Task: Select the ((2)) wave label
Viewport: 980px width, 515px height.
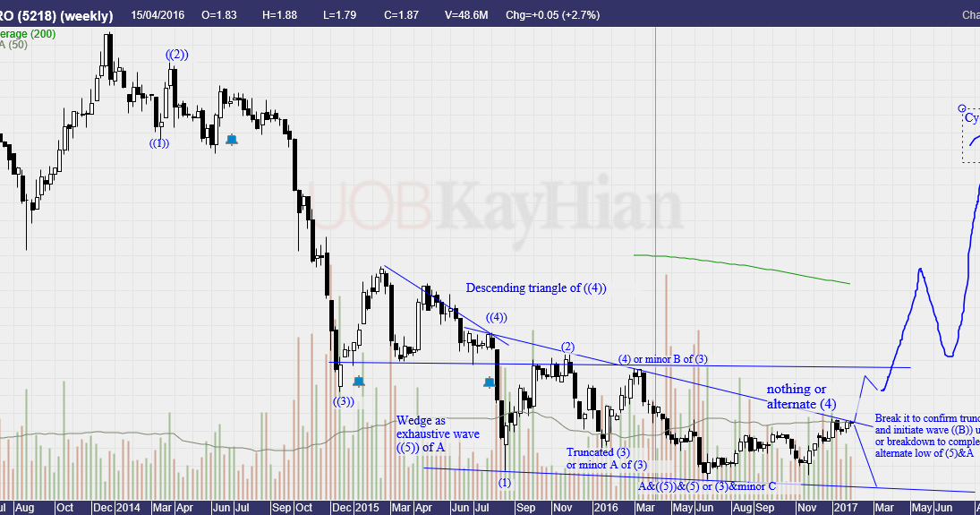Action: (x=177, y=55)
